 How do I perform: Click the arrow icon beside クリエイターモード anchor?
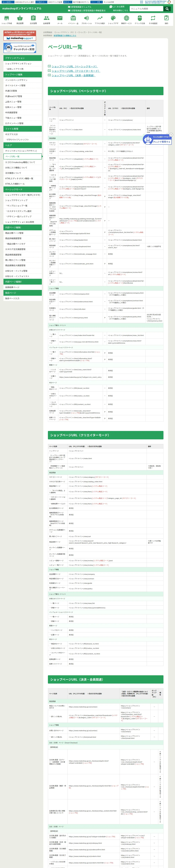pyautogui.click(x=49, y=71)
